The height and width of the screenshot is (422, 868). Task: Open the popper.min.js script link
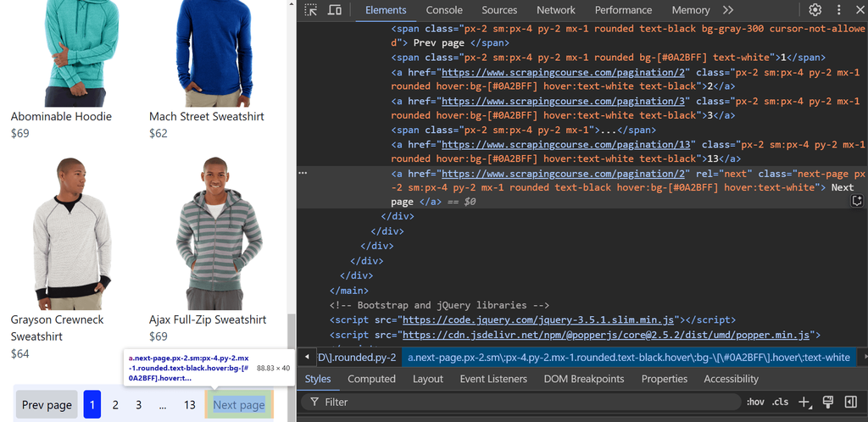pyautogui.click(x=605, y=335)
